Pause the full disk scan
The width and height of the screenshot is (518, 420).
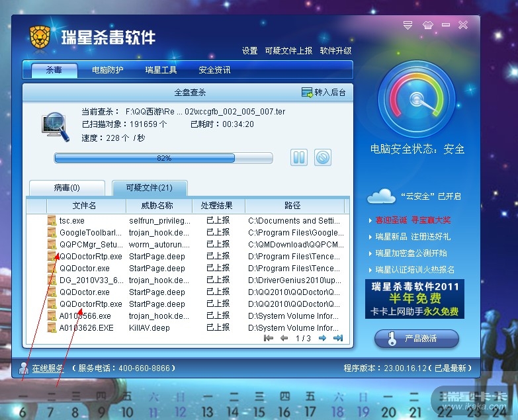[299, 157]
